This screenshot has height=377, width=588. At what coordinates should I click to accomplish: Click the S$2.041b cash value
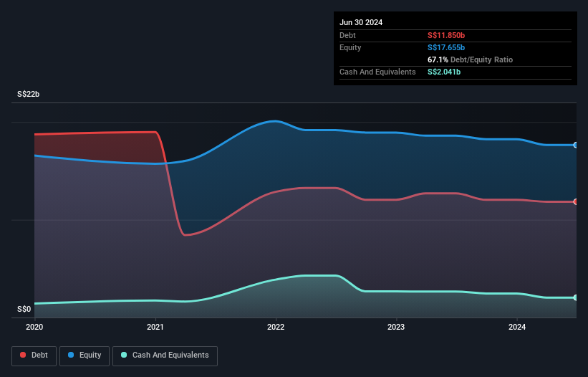(x=444, y=72)
